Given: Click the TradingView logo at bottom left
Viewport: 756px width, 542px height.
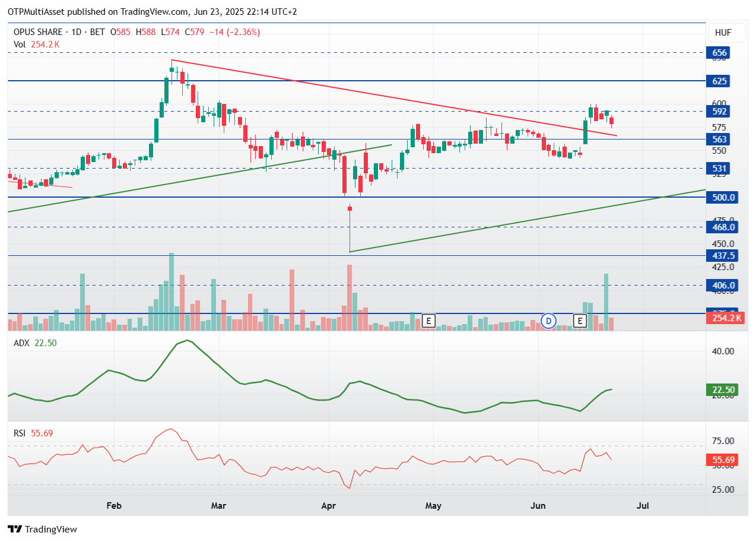Looking at the screenshot, I should 42,529.
